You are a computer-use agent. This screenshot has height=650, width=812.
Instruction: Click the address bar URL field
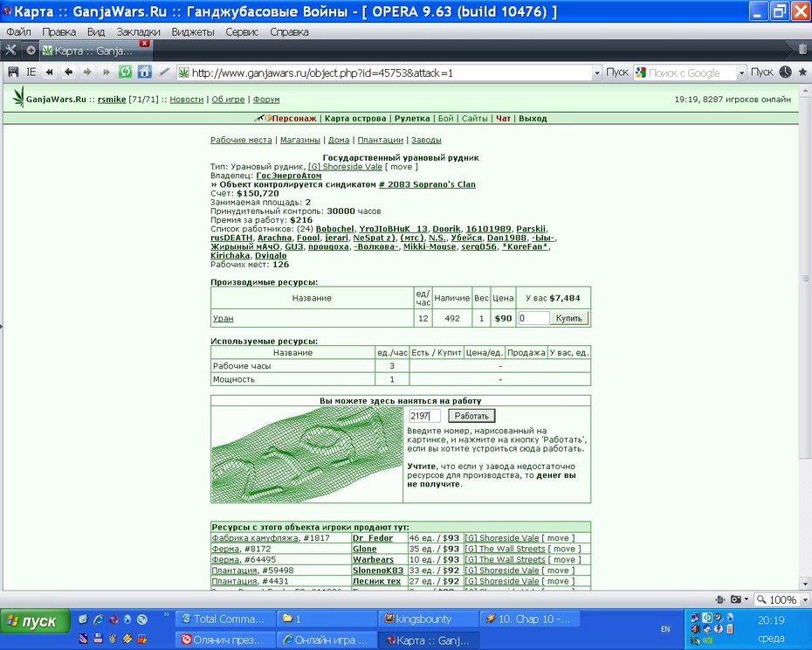[389, 73]
